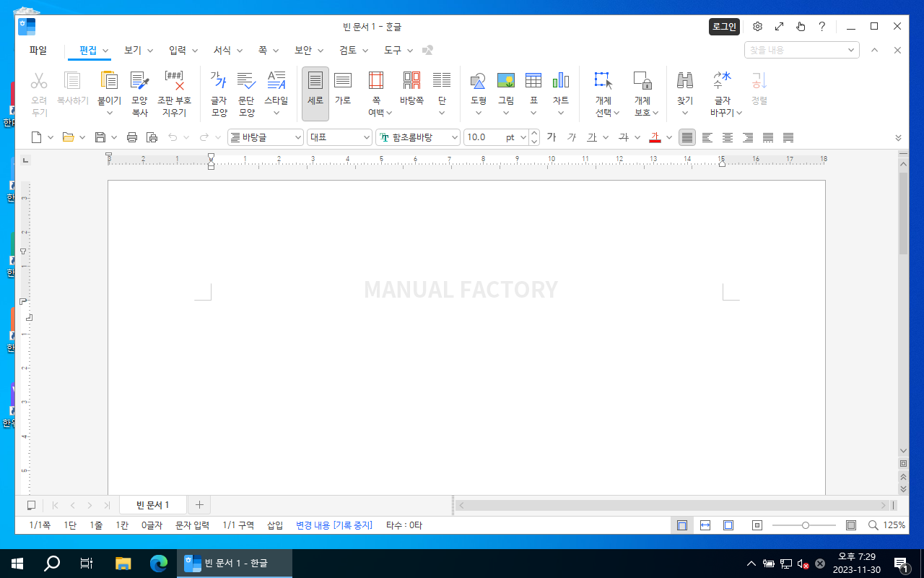Expand font color dropdown arrow

(669, 137)
